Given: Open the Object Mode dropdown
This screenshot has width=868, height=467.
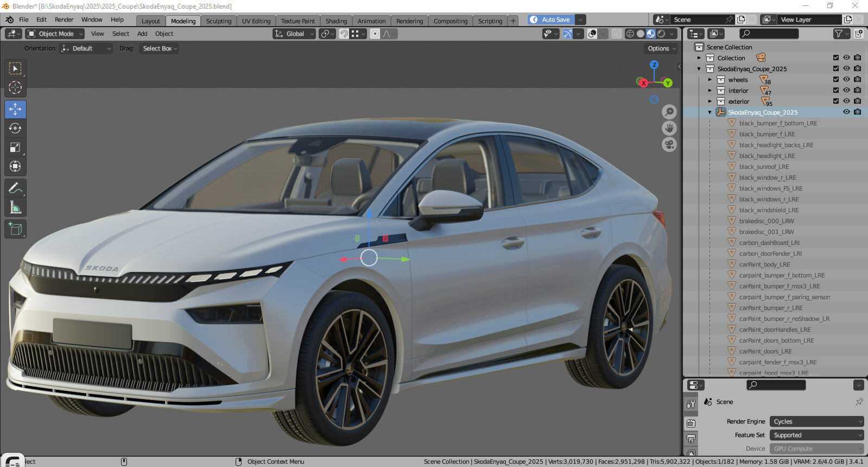Looking at the screenshot, I should (55, 34).
